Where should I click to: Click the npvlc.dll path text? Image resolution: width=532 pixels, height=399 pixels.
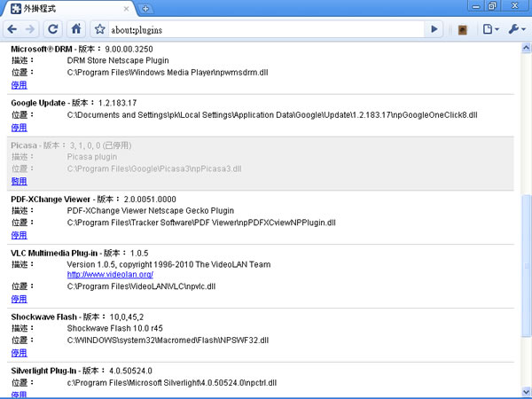tap(141, 286)
